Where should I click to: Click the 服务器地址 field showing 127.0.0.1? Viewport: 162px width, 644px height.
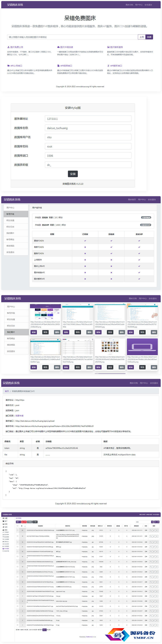88,119
